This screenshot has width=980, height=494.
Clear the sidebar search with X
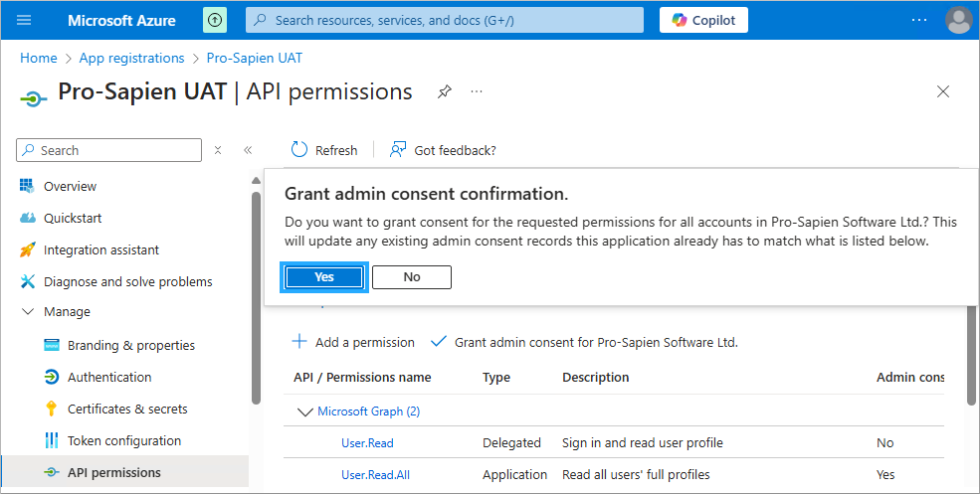[x=218, y=150]
